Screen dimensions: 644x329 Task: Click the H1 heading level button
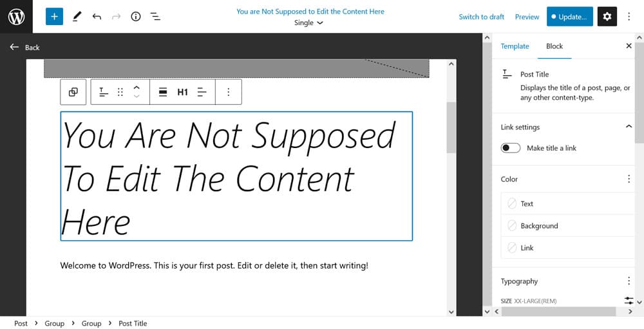(x=182, y=92)
